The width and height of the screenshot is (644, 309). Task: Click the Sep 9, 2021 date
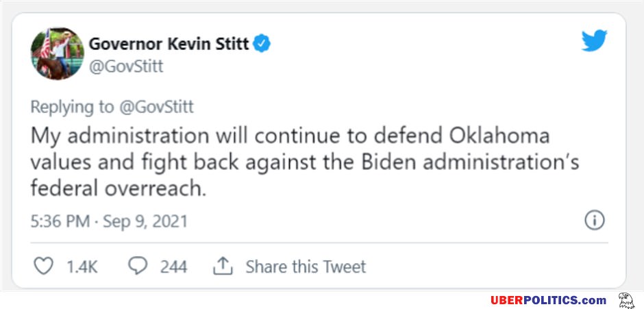pyautogui.click(x=145, y=221)
